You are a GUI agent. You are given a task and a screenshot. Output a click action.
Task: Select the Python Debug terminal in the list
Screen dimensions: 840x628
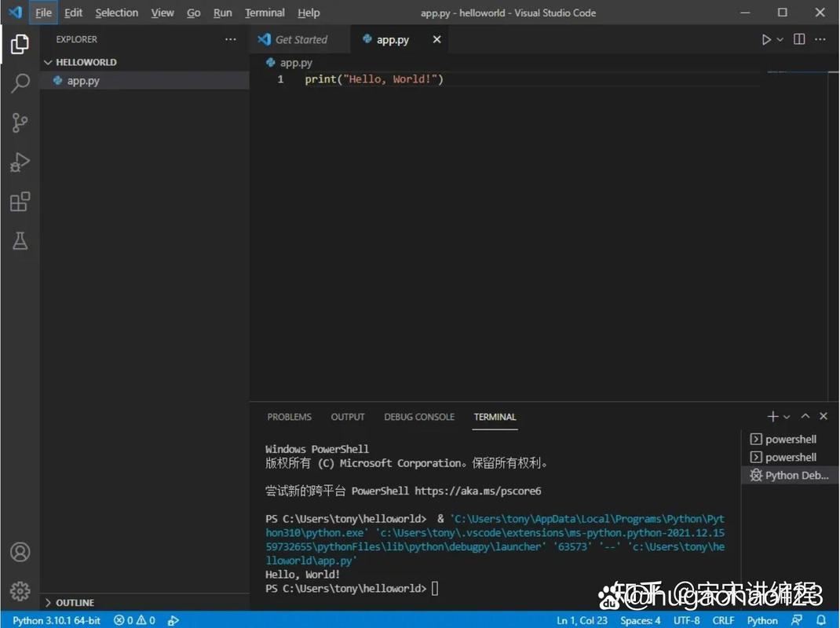coord(789,475)
